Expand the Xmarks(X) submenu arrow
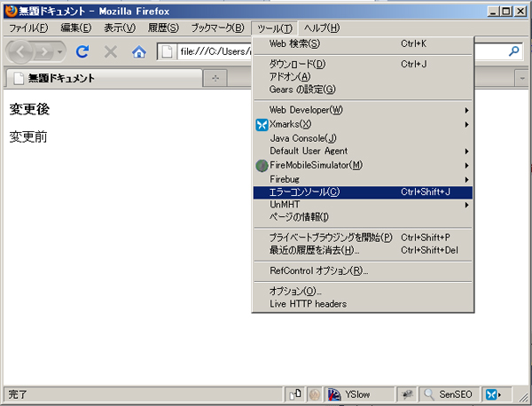The width and height of the screenshot is (532, 406). point(467,124)
